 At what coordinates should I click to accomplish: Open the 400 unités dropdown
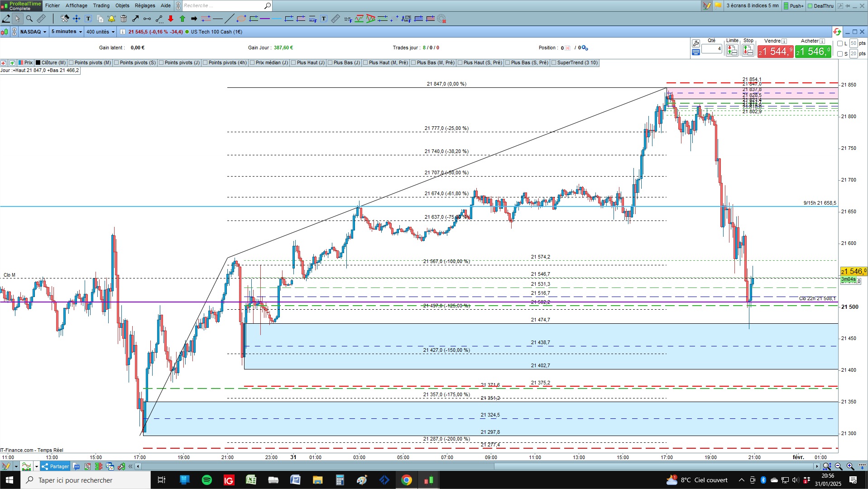coord(101,32)
